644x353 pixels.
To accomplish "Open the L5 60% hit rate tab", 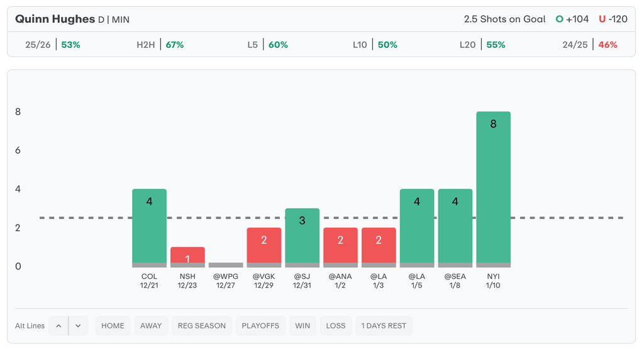I will point(267,45).
